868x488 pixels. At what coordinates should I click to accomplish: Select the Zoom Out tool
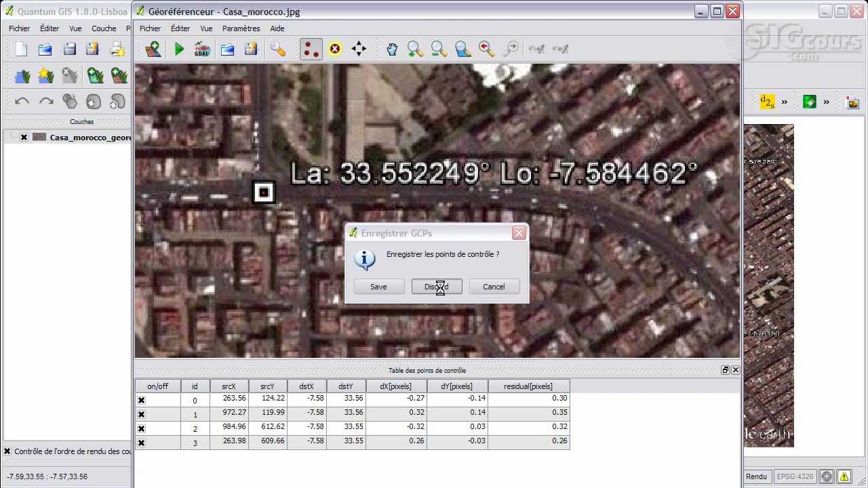click(439, 49)
